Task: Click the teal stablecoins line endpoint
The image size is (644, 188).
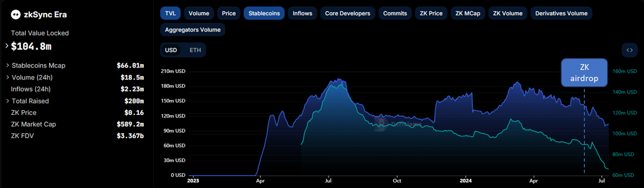Action: click(x=608, y=169)
